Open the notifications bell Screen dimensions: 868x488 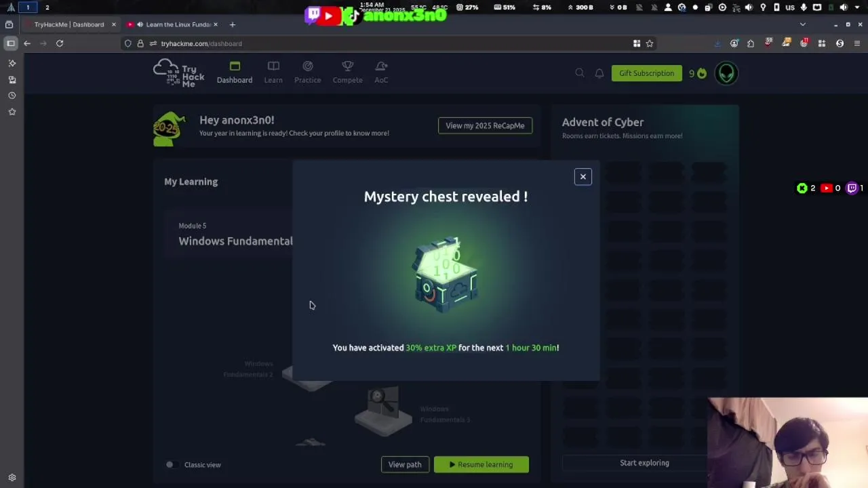(x=599, y=73)
